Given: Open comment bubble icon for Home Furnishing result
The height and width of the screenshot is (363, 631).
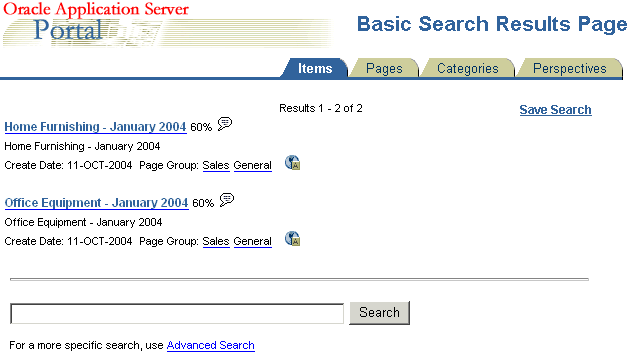Looking at the screenshot, I should (x=225, y=124).
